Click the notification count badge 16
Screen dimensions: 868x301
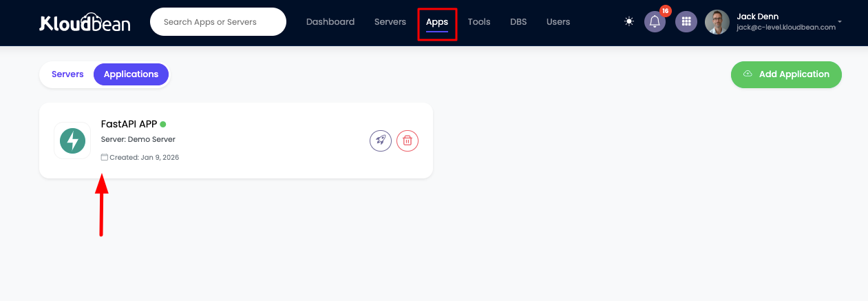point(665,10)
